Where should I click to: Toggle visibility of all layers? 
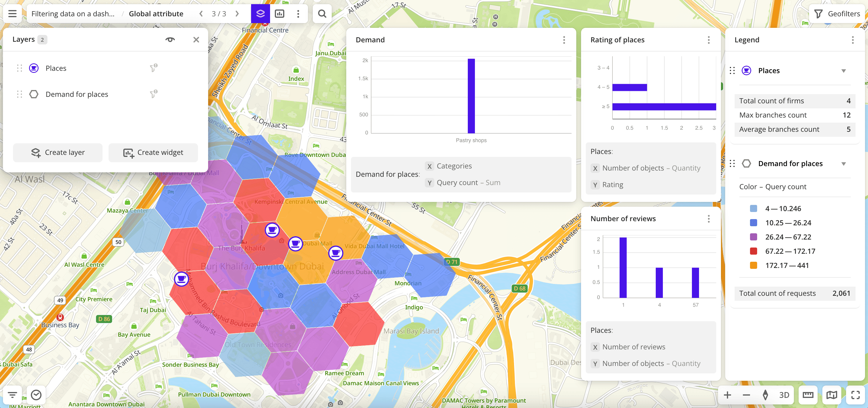click(170, 40)
